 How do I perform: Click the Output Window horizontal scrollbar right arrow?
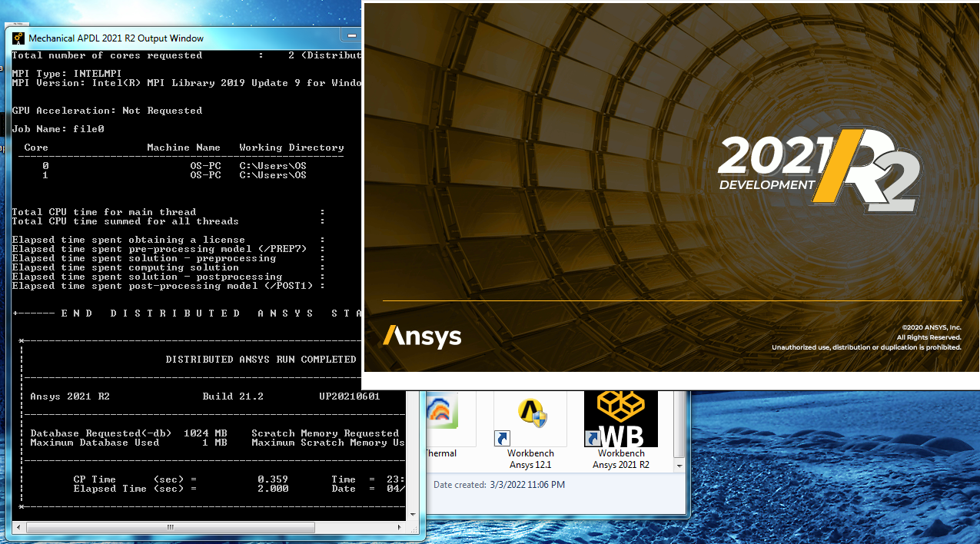(399, 528)
